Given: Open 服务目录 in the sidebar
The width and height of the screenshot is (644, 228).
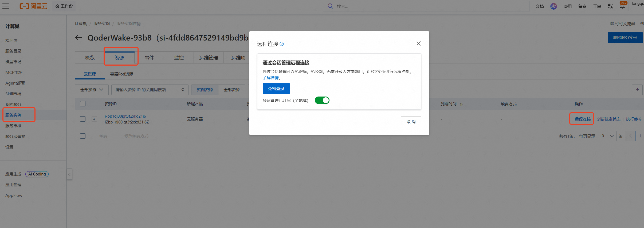Looking at the screenshot, I should pos(13,51).
